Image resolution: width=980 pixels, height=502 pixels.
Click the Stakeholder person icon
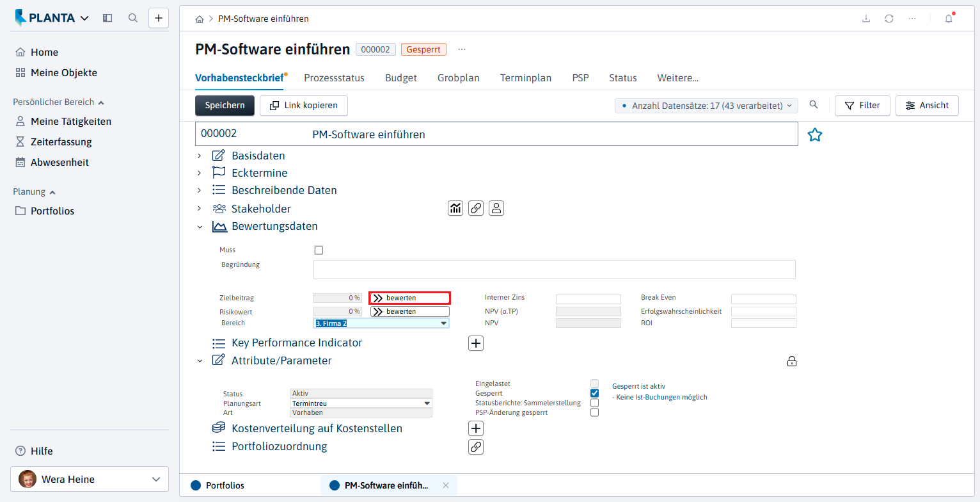point(496,208)
